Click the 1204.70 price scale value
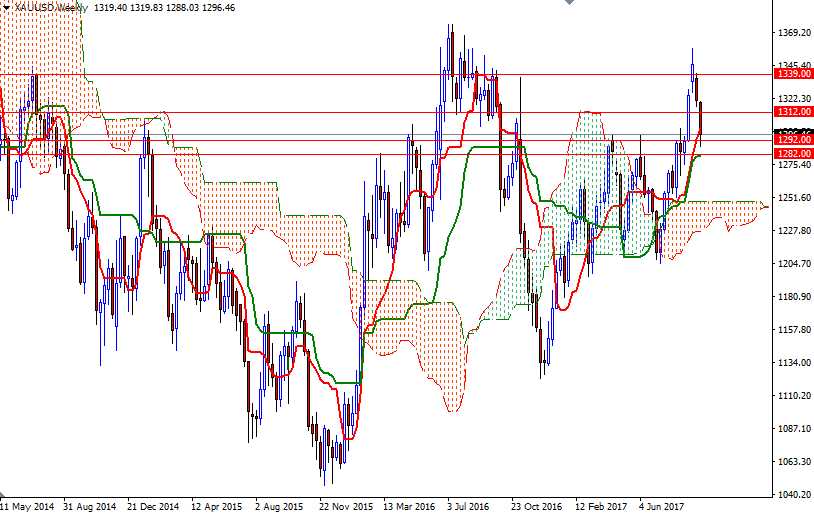This screenshot has width=814, height=514. [x=794, y=264]
